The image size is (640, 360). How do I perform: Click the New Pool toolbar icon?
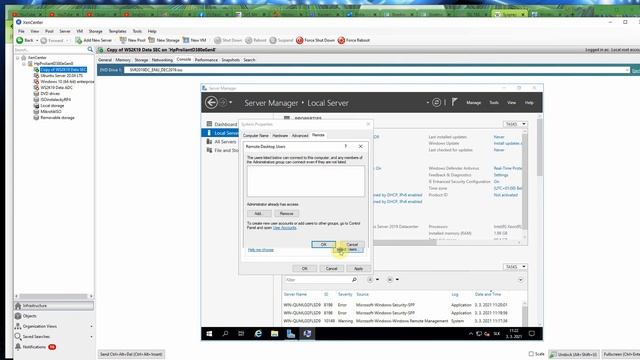tap(123, 40)
